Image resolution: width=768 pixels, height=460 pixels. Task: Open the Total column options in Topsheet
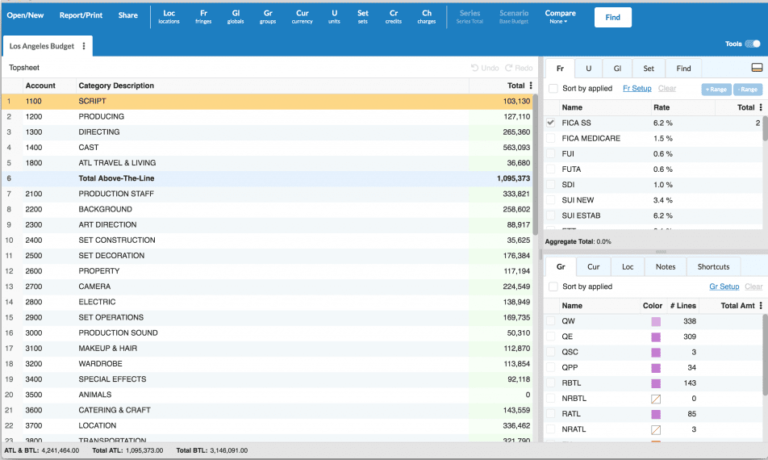[531, 86]
